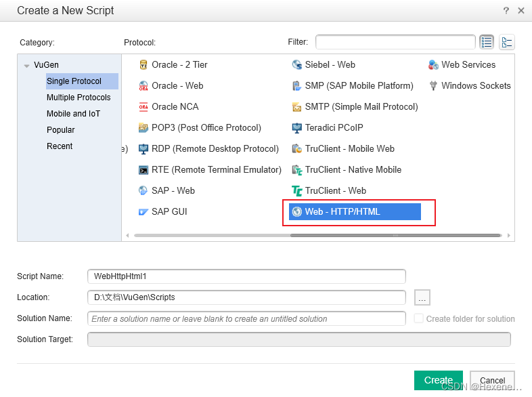Select "Oracle NCA" protocol text
Viewport: 532px width, 397px height.
click(x=175, y=106)
